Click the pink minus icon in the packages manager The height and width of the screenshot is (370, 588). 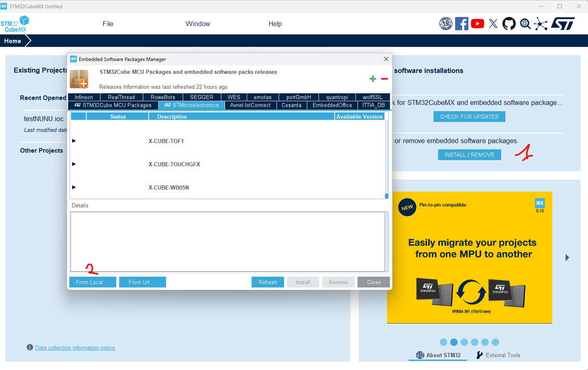[384, 79]
